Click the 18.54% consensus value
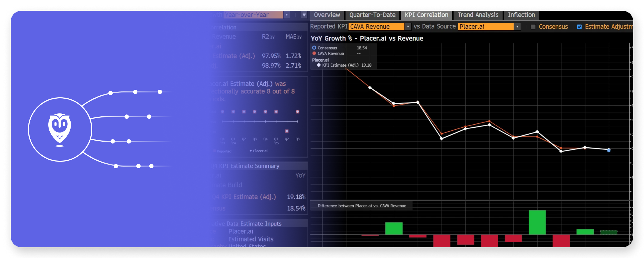Image resolution: width=644 pixels, height=258 pixels. pos(296,208)
